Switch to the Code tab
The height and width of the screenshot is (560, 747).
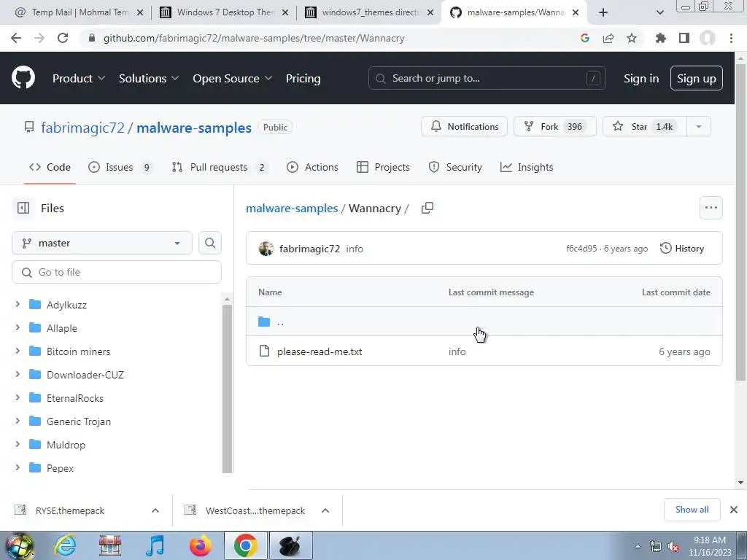click(50, 167)
